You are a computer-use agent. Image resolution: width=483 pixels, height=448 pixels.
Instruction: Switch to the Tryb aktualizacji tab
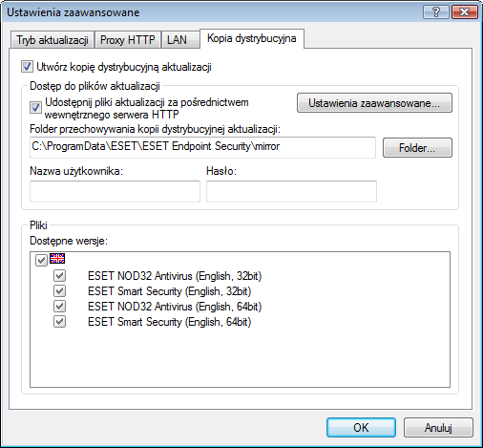[x=52, y=40]
